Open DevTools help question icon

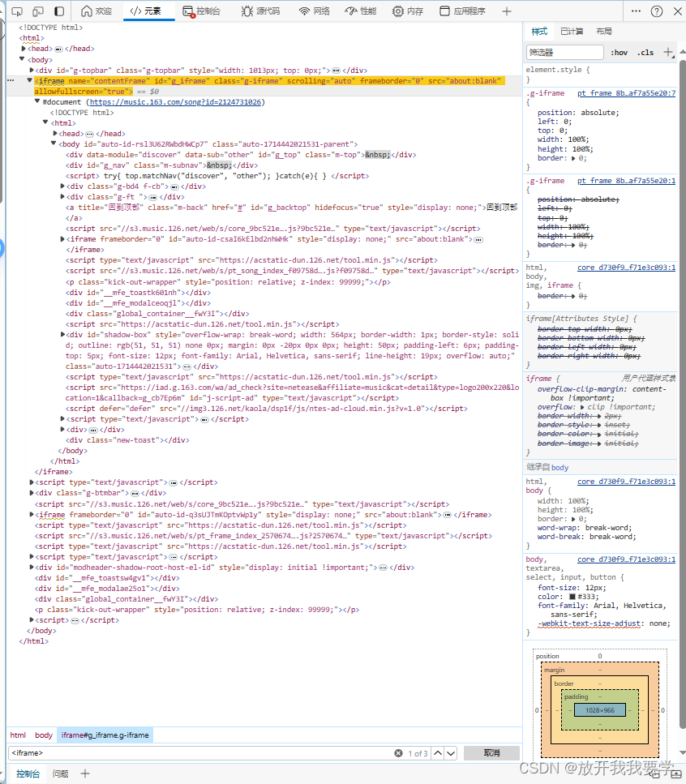(x=657, y=11)
